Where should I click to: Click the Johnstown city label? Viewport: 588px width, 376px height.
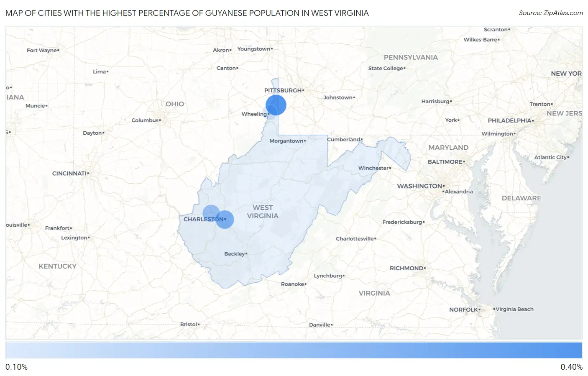338,97
